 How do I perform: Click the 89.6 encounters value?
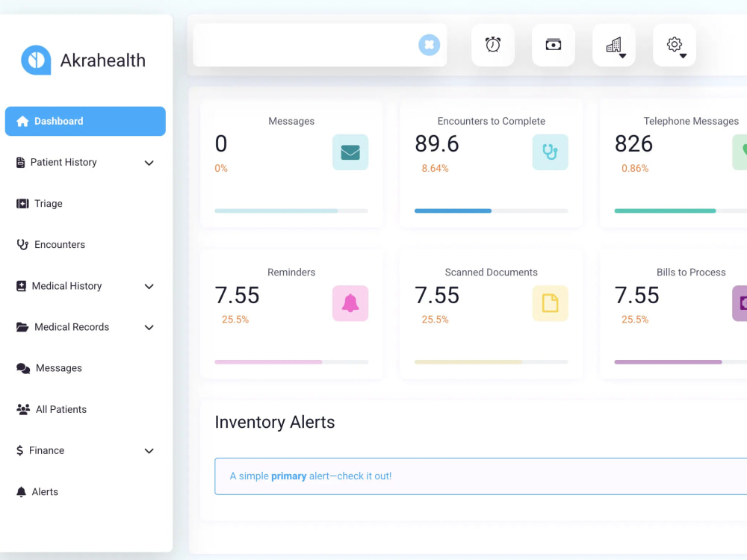point(437,144)
